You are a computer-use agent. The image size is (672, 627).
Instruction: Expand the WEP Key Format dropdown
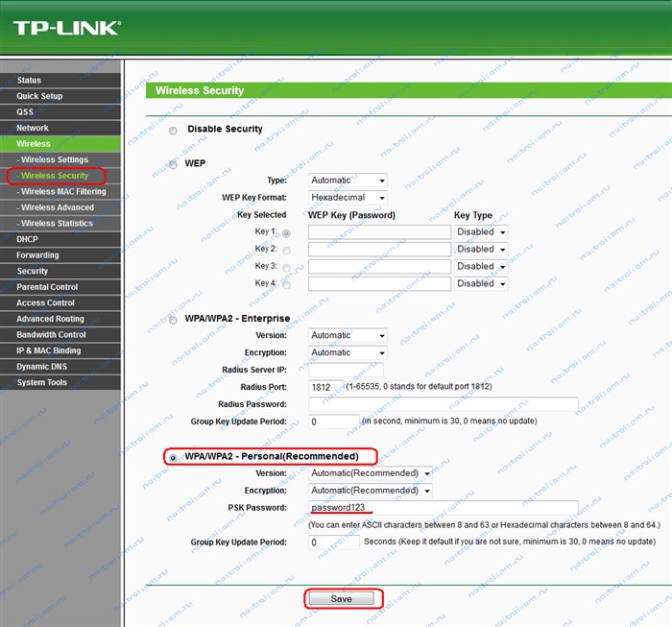tap(348, 198)
